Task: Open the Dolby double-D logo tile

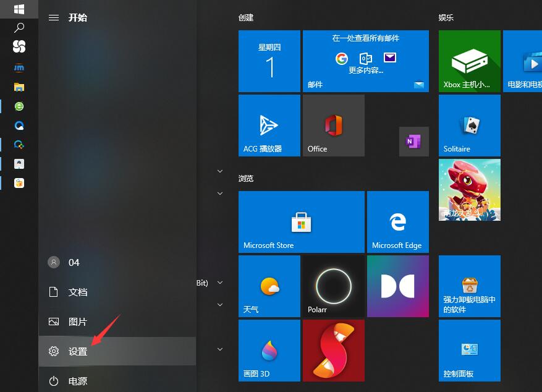Action: 398,286
